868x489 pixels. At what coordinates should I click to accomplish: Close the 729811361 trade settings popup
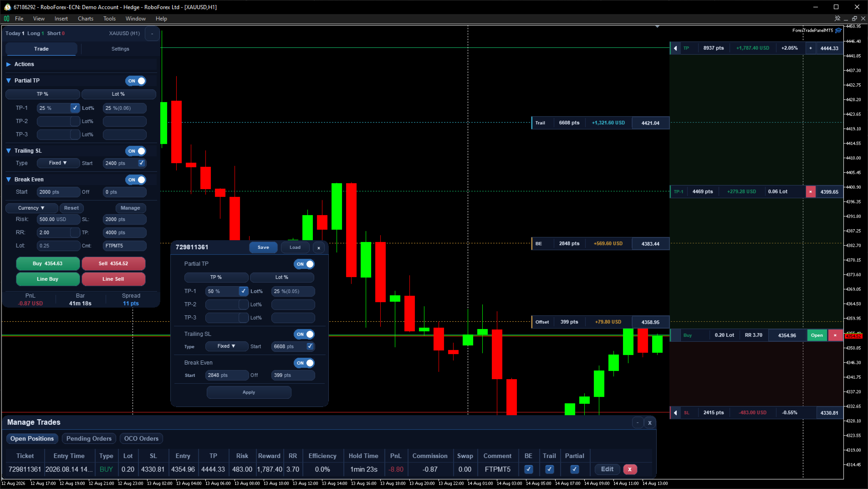coord(319,248)
